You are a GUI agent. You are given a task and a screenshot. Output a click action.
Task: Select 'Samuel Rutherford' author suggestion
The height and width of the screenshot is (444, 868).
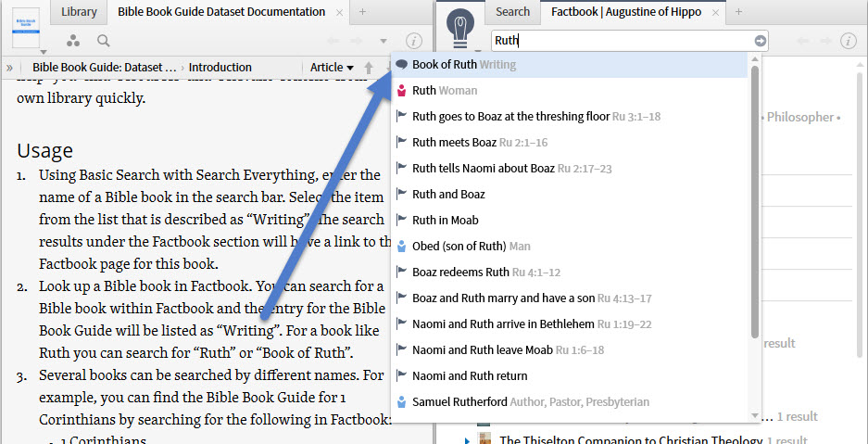click(571, 402)
